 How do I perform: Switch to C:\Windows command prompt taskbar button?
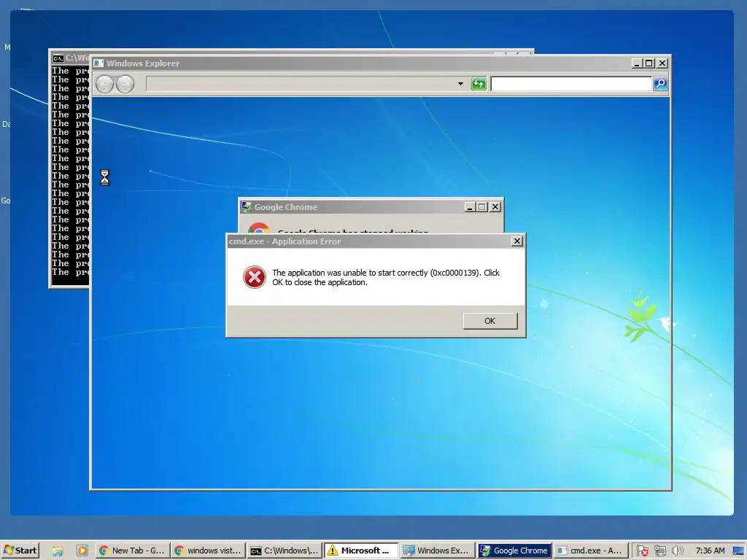[285, 551]
